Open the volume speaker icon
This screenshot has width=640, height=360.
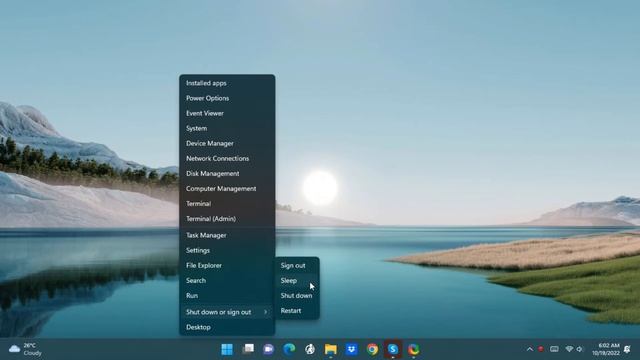(580, 349)
